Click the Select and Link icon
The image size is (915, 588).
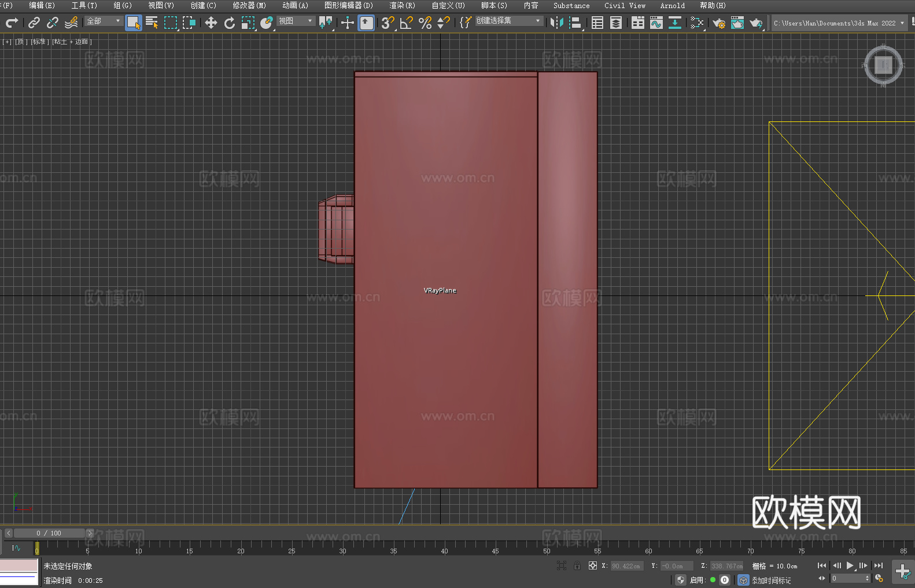pyautogui.click(x=34, y=23)
